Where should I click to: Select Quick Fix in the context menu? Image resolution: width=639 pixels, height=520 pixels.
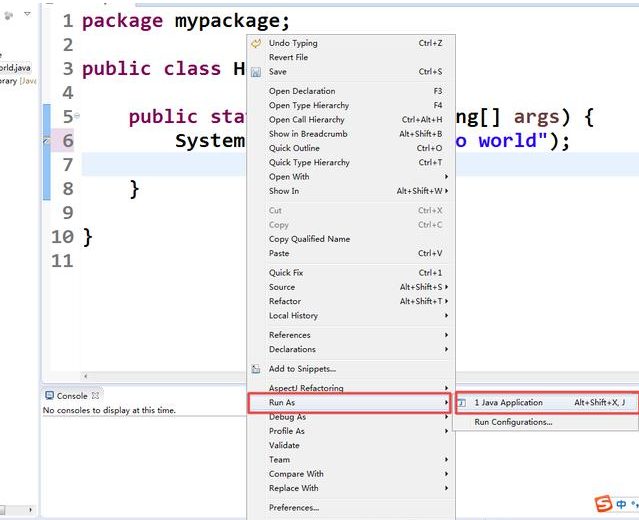(286, 273)
